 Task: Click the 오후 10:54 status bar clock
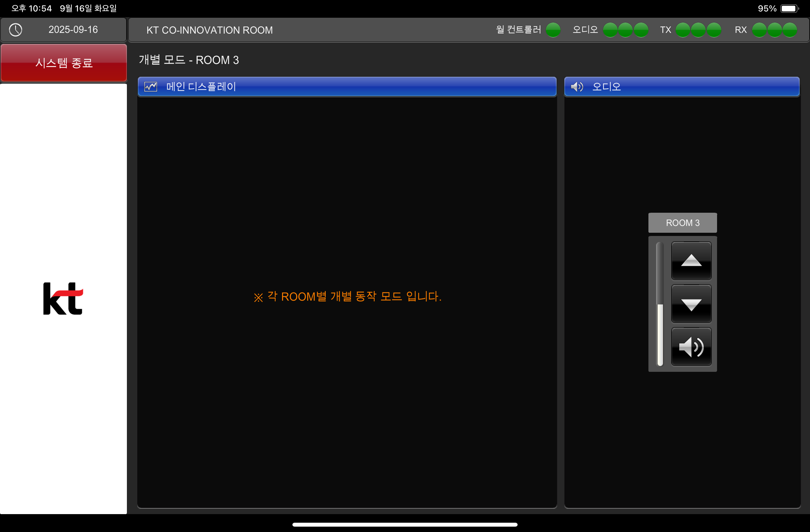click(31, 8)
